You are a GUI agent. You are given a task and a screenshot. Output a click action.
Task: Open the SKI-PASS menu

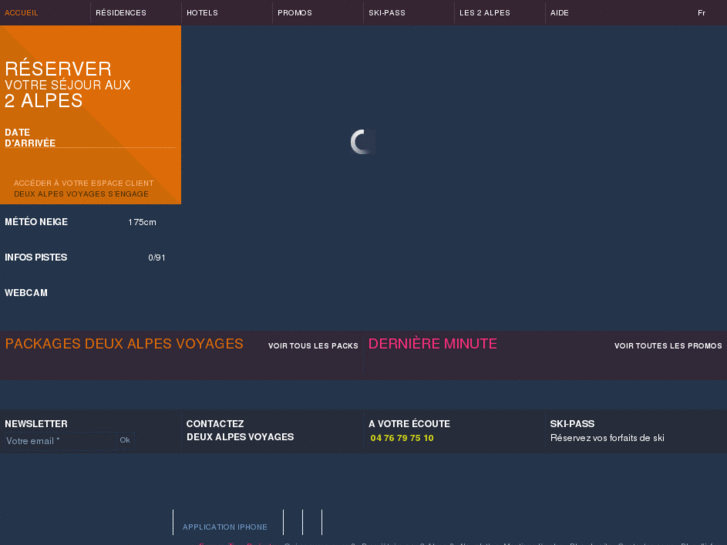tap(387, 13)
